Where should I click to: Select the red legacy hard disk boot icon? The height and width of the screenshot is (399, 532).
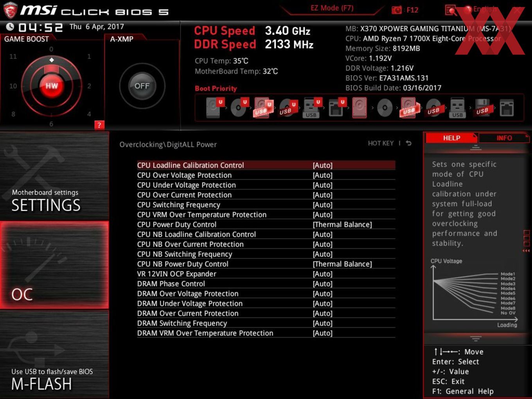pos(359,108)
